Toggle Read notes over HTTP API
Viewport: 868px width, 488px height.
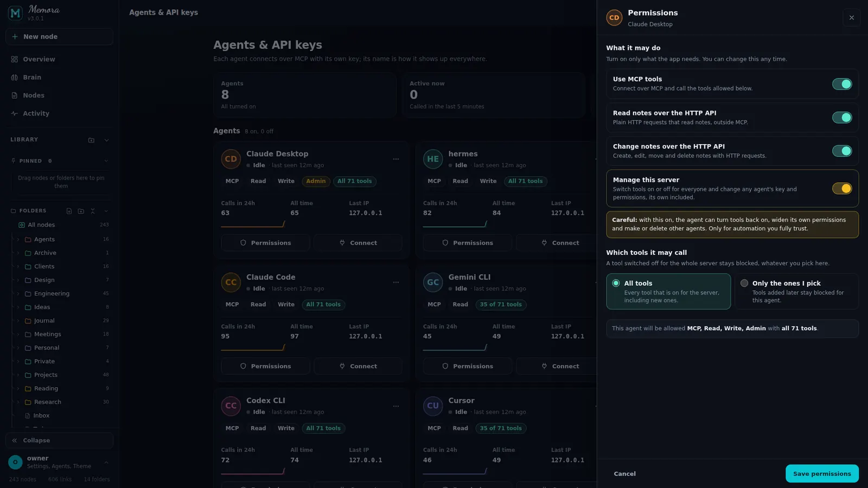(x=842, y=118)
